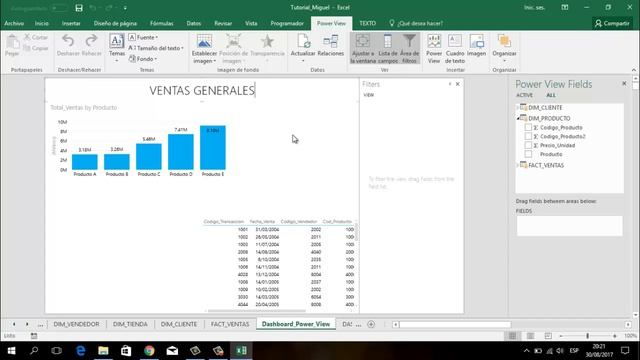Switch field list to ALL
This screenshot has height=360, width=640.
(x=551, y=95)
